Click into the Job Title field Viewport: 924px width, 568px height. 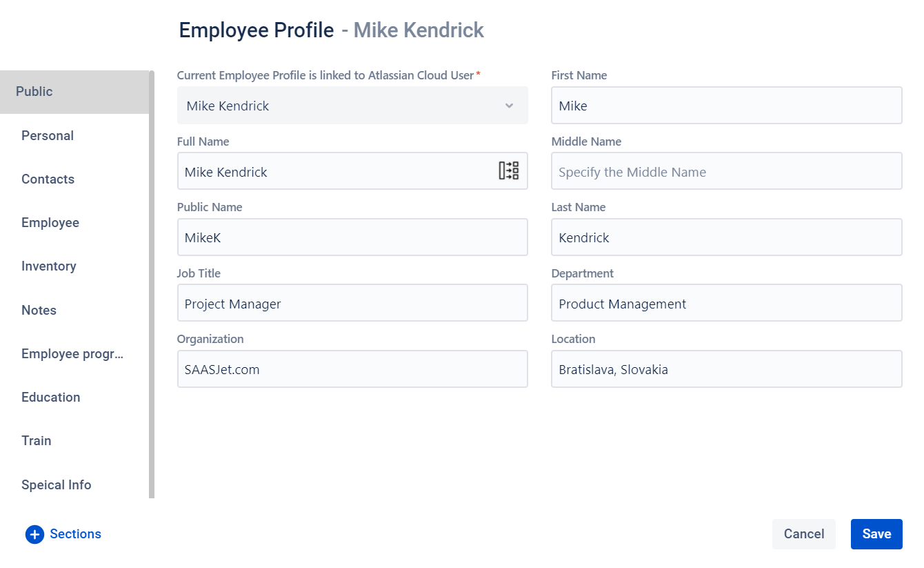[x=352, y=303]
